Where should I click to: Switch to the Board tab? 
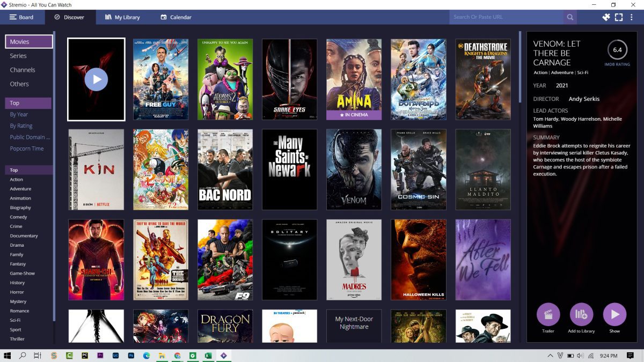click(x=22, y=17)
